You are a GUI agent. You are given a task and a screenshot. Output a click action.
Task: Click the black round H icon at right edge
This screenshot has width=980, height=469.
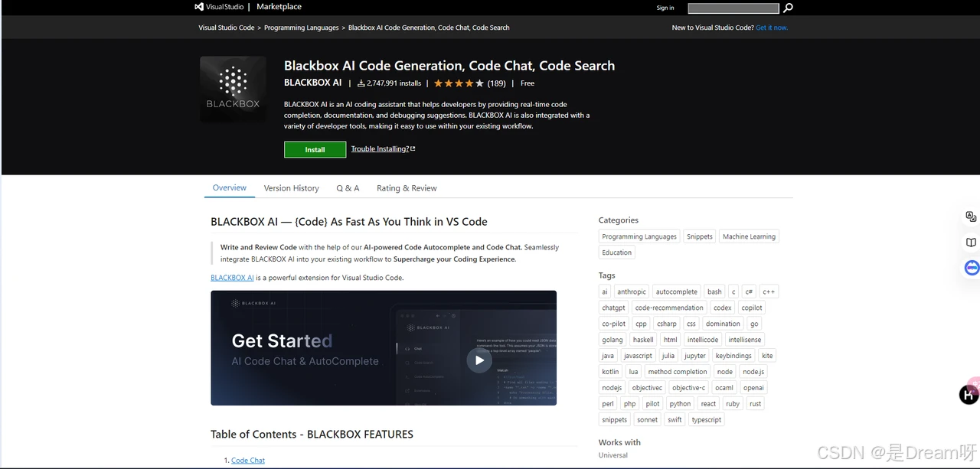(969, 395)
